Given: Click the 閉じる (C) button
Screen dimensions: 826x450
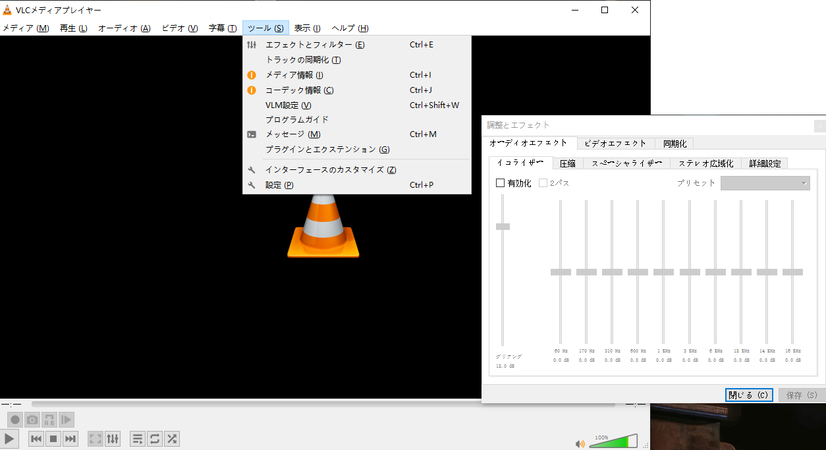Looking at the screenshot, I should (x=749, y=395).
